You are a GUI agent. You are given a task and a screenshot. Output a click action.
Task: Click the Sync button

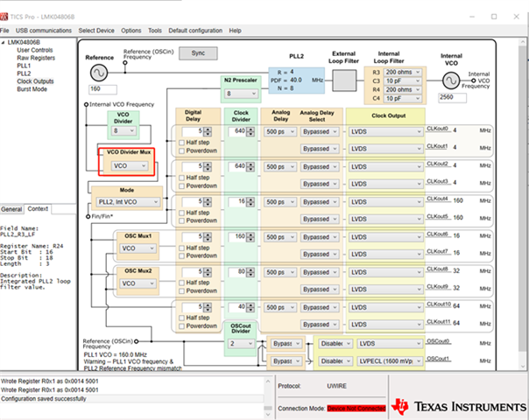198,53
